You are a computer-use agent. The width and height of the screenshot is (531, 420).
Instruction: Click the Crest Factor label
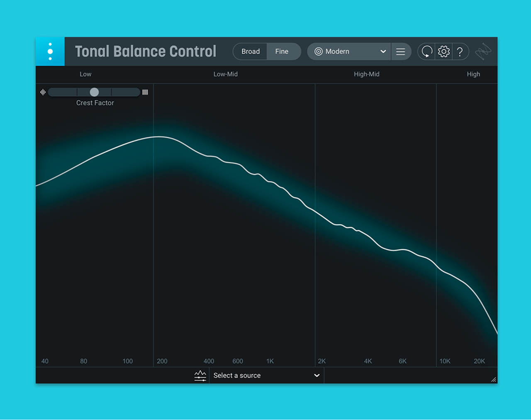95,103
